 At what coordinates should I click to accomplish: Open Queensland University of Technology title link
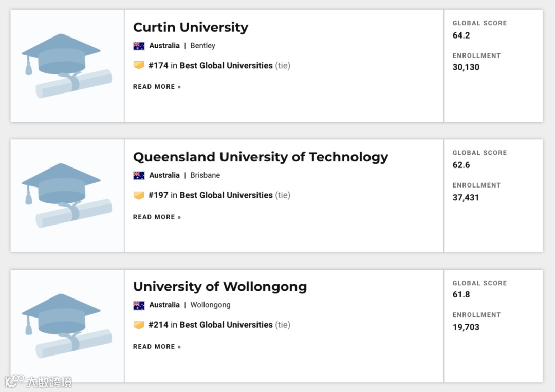[x=261, y=157]
